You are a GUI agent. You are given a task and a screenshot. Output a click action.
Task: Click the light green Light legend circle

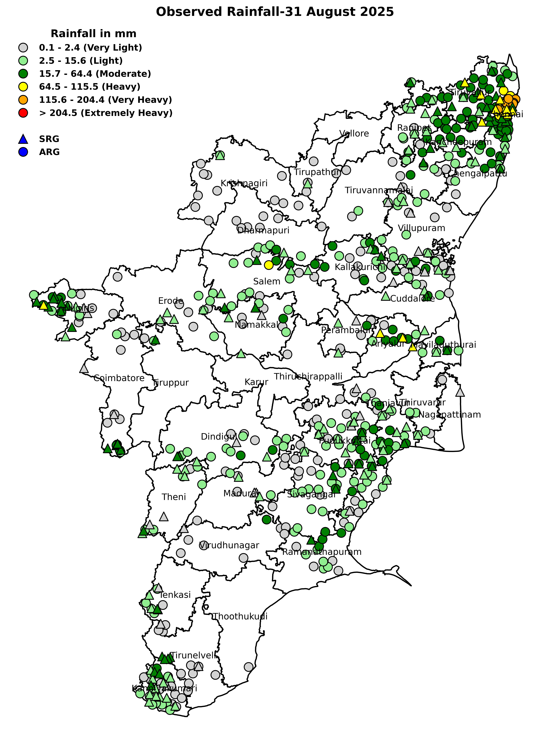[23, 61]
